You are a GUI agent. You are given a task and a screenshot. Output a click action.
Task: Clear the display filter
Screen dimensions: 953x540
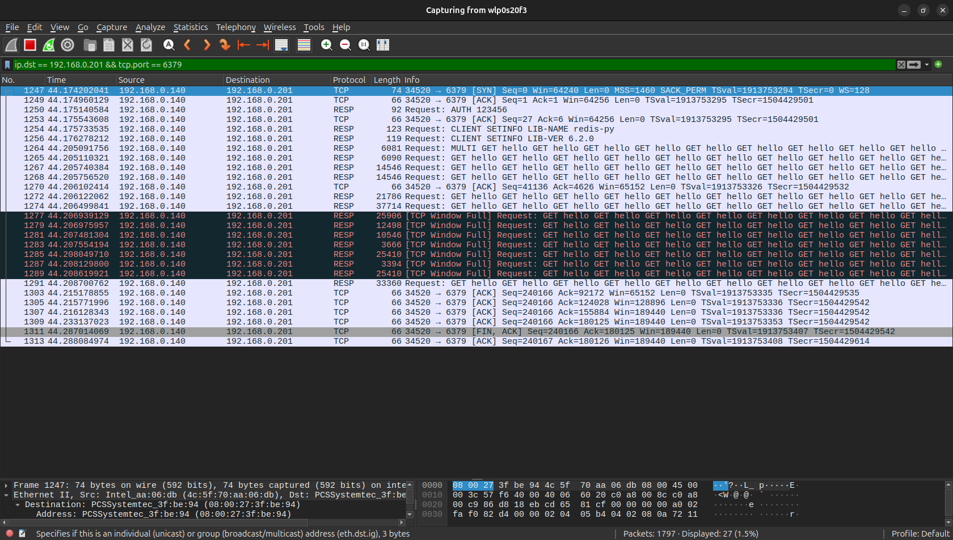(x=901, y=64)
